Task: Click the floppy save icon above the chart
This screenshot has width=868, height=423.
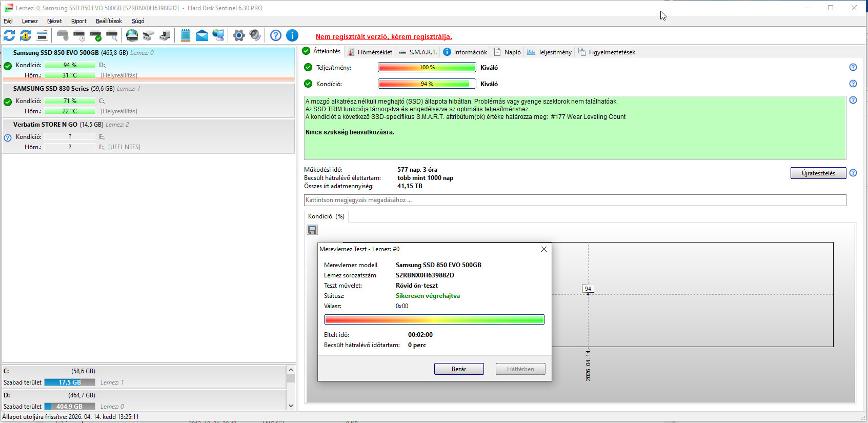Action: (312, 230)
